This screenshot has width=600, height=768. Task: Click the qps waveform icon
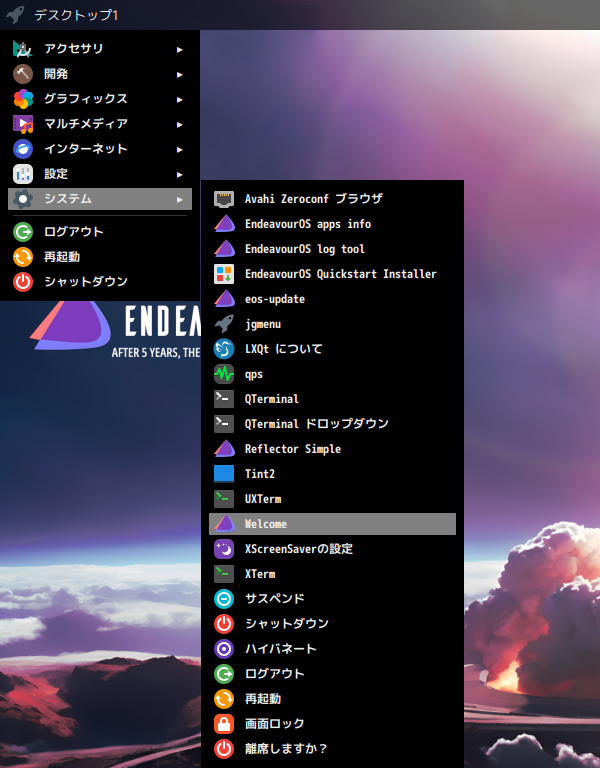point(224,374)
